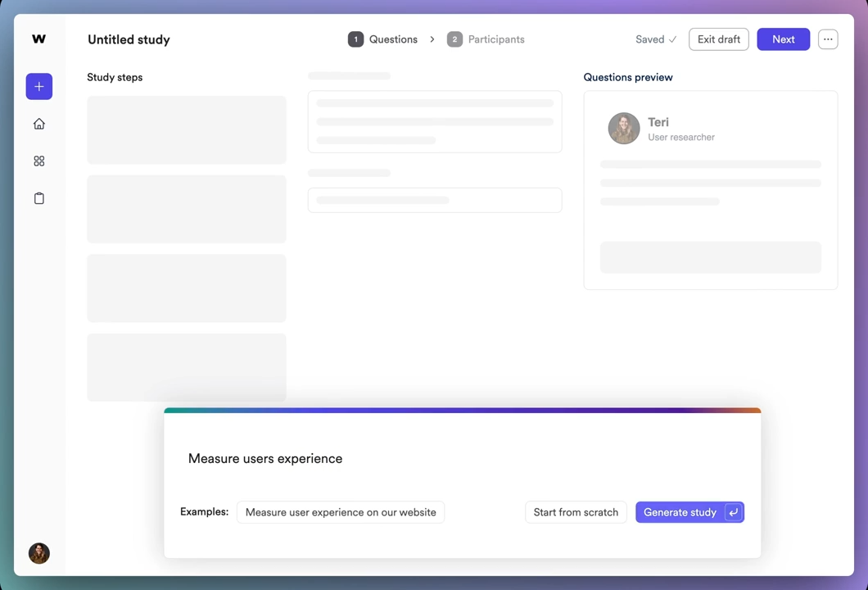Select the example 'Measure user experience on our website'

340,511
